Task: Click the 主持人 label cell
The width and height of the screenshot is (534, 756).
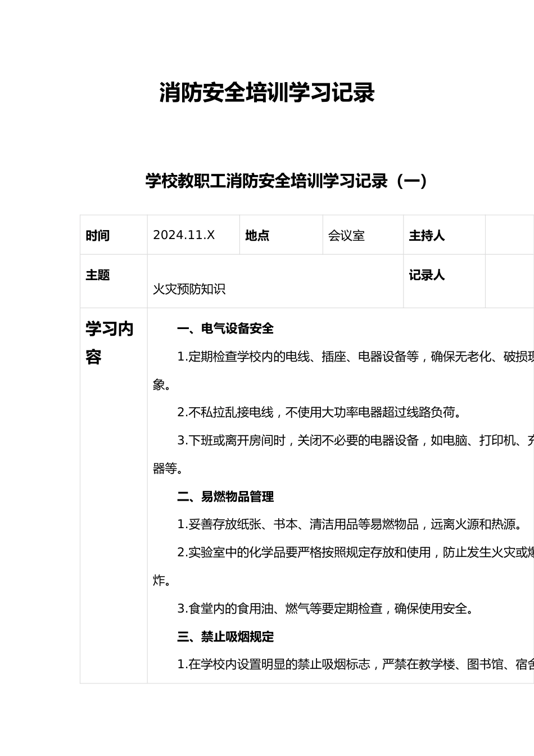Action: pos(444,235)
